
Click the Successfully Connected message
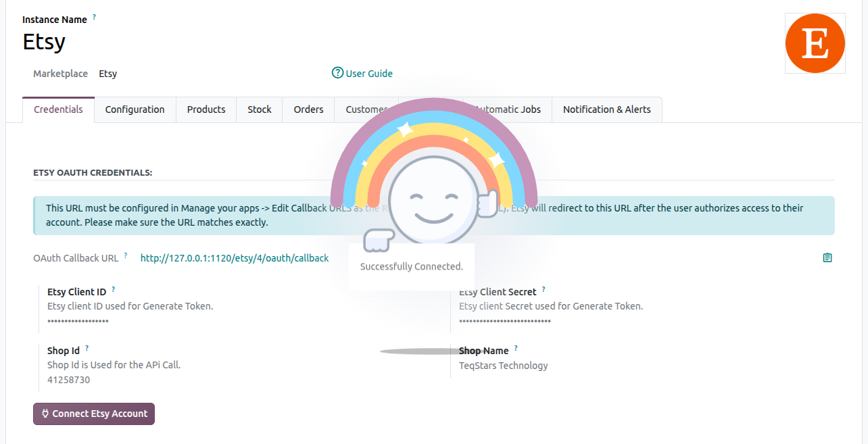(x=412, y=266)
